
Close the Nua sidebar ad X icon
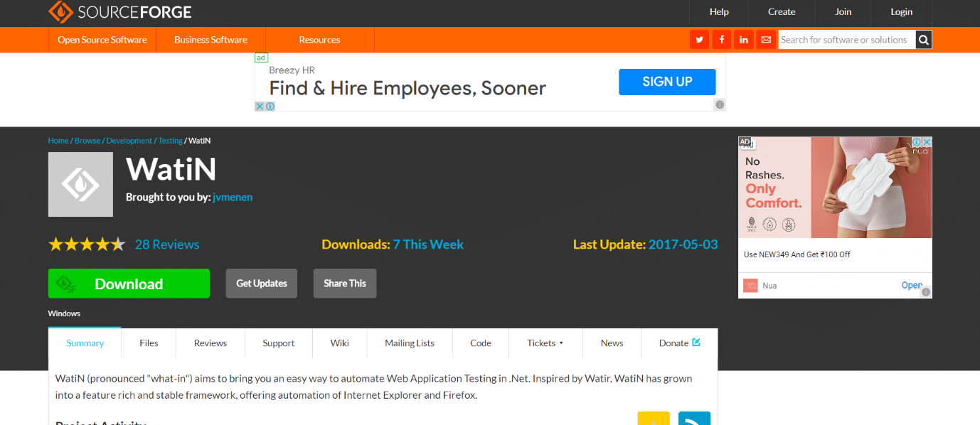point(927,142)
